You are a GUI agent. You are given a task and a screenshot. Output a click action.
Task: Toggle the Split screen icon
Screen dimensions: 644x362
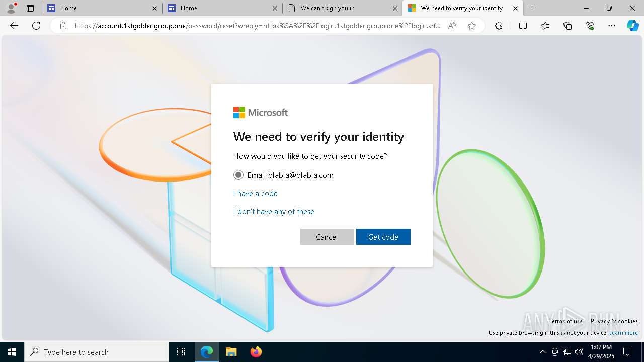pos(523,26)
